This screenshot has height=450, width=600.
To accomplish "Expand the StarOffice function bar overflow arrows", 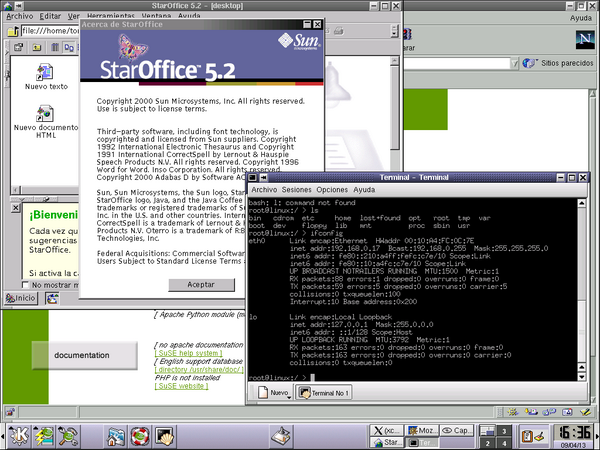I will tap(394, 31).
